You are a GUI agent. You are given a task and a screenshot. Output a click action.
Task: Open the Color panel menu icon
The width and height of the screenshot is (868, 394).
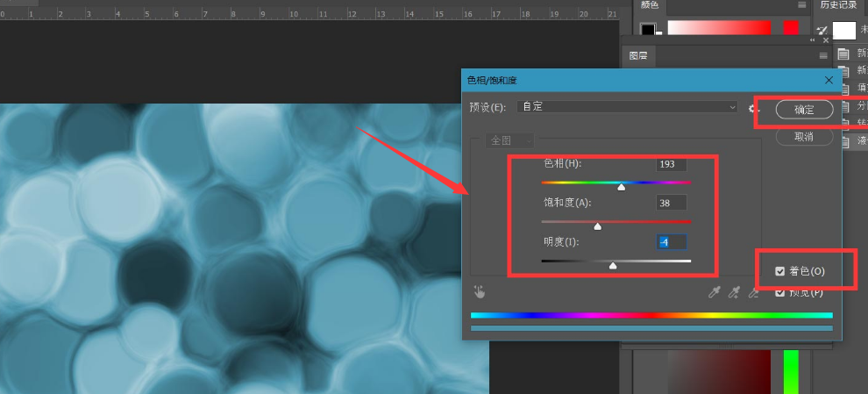[x=801, y=5]
